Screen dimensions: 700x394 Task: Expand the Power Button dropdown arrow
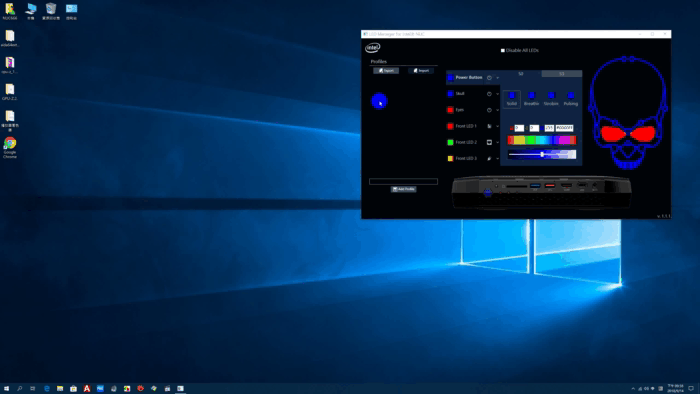coord(497,78)
